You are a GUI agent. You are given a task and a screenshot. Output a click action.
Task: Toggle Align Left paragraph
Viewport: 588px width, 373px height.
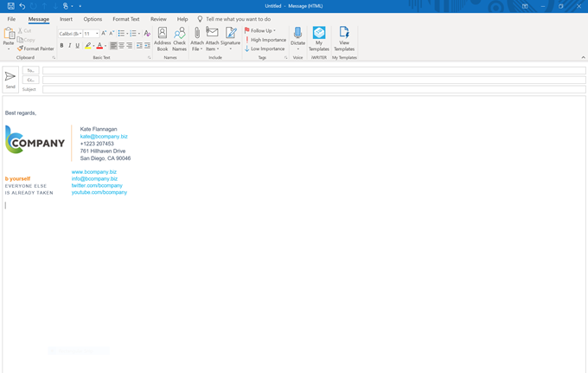point(113,45)
